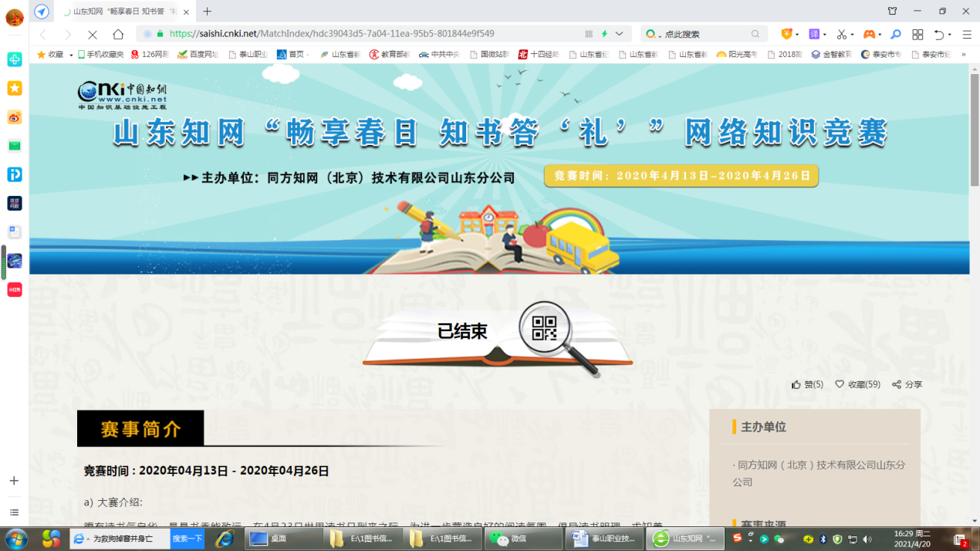980x551 pixels.
Task: Click 同方知网（北京）技术有限公司山东分公司 sidebar text
Action: pyautogui.click(x=819, y=474)
